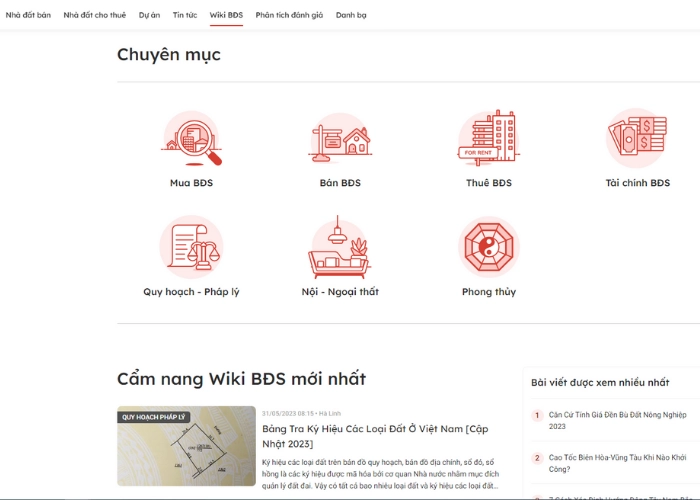Open the Phân tích đánh giá menu
Viewport: 700px width, 500px height.
click(289, 15)
